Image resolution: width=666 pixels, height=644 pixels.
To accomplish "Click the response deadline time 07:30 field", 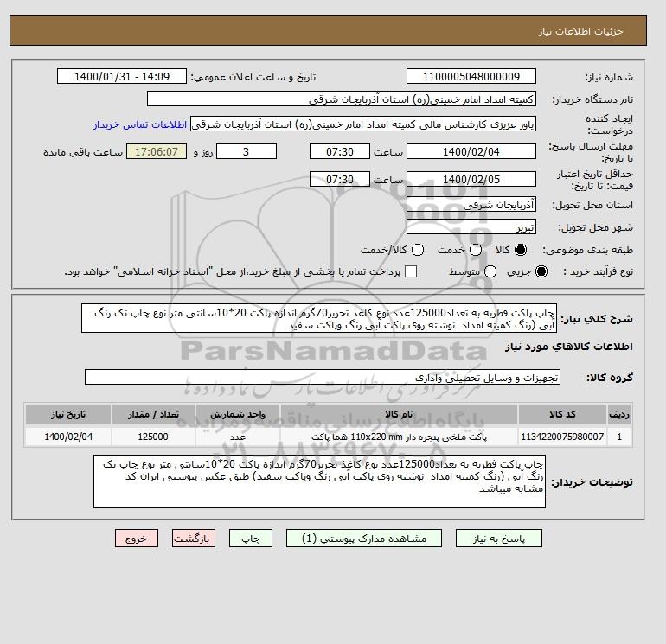I will (340, 151).
